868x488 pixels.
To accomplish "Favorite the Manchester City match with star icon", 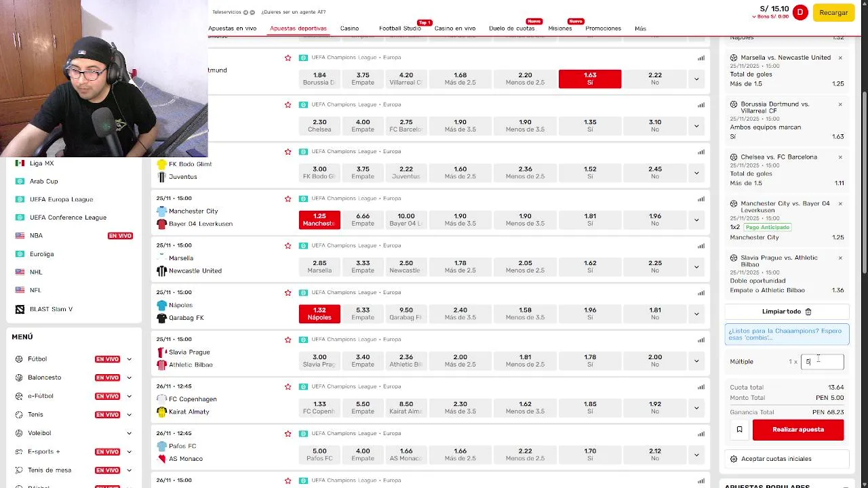I will pos(288,199).
